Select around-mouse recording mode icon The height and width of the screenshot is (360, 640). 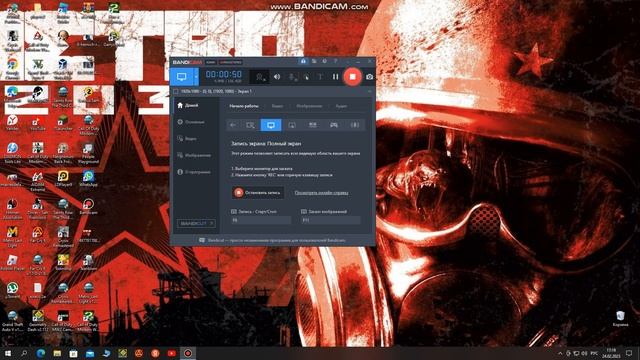292,125
